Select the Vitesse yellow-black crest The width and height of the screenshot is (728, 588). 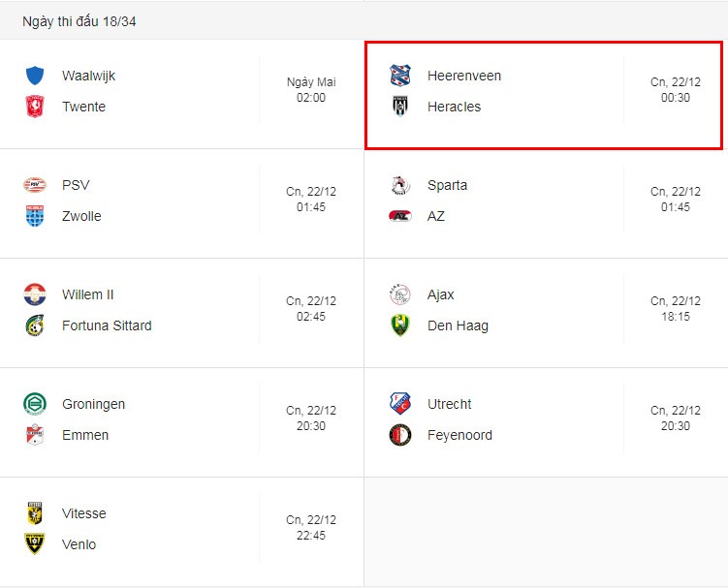tap(35, 513)
